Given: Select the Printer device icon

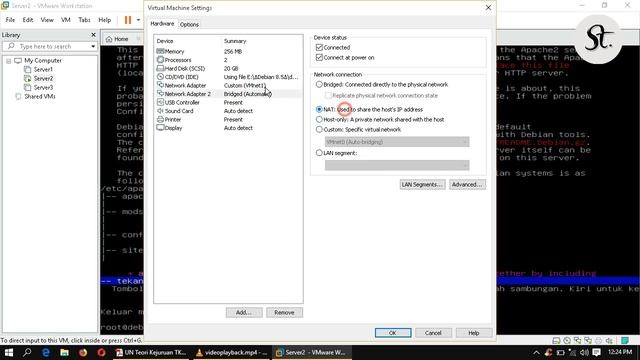Looking at the screenshot, I should [x=160, y=120].
